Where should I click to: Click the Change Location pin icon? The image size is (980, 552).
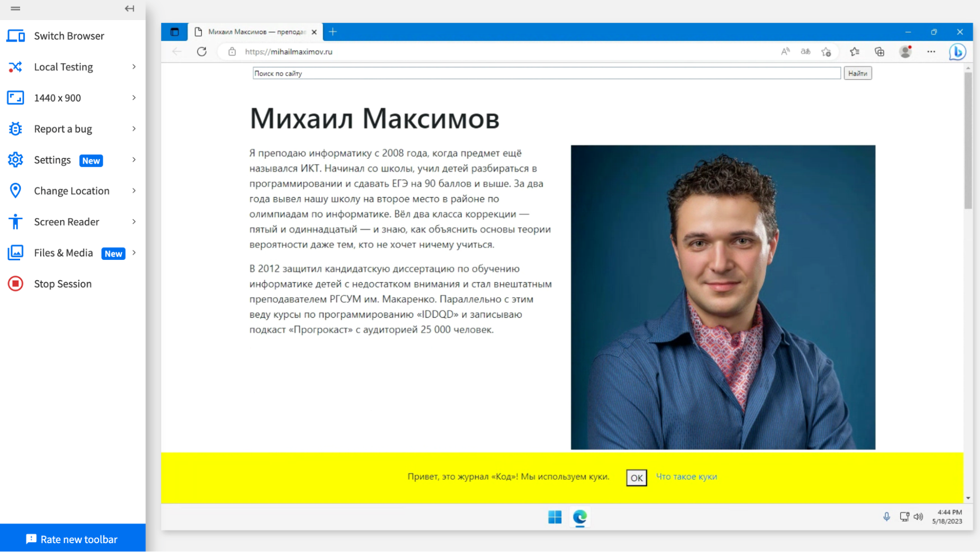15,190
